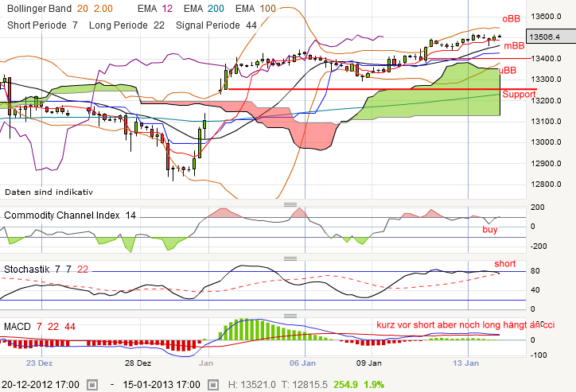The image size is (576, 392).
Task: Click the percentage change 1.9%
Action: point(374,385)
